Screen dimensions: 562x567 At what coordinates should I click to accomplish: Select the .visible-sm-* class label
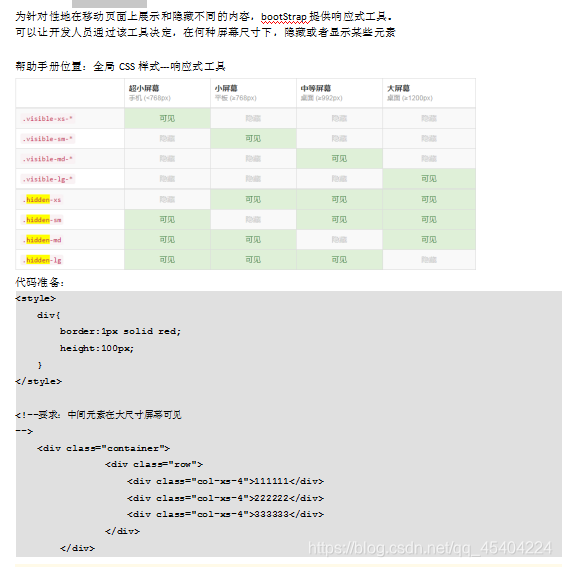pyautogui.click(x=47, y=139)
